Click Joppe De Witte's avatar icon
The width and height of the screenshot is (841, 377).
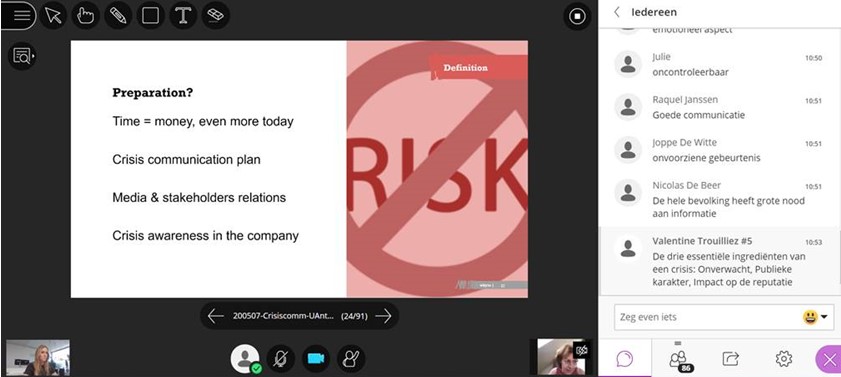click(x=628, y=150)
